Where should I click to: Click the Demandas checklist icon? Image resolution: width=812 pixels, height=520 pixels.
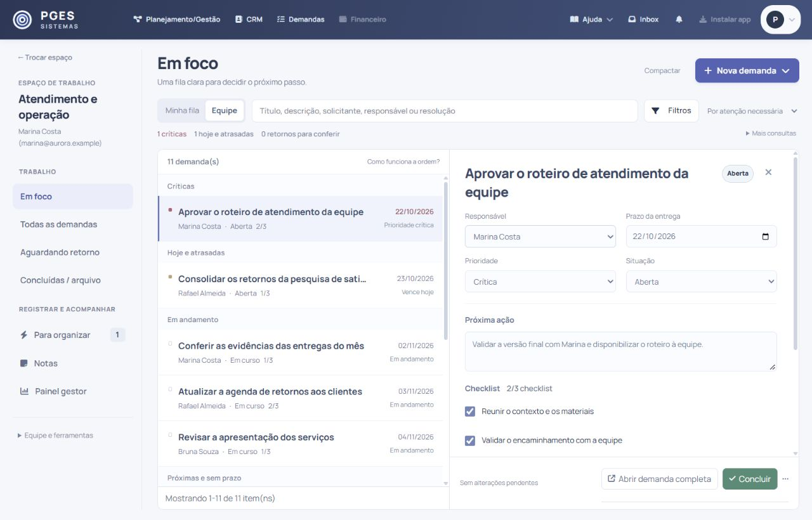(x=281, y=20)
